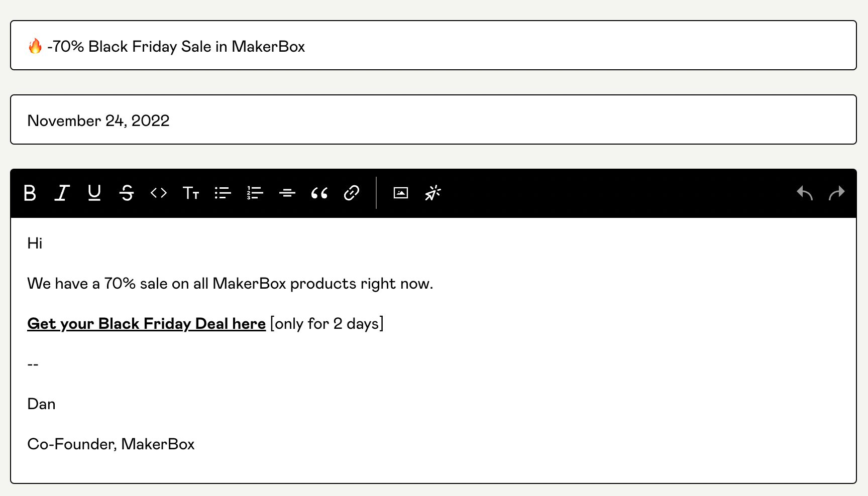Image resolution: width=868 pixels, height=496 pixels.
Task: Insert a hyperlink
Action: [352, 193]
